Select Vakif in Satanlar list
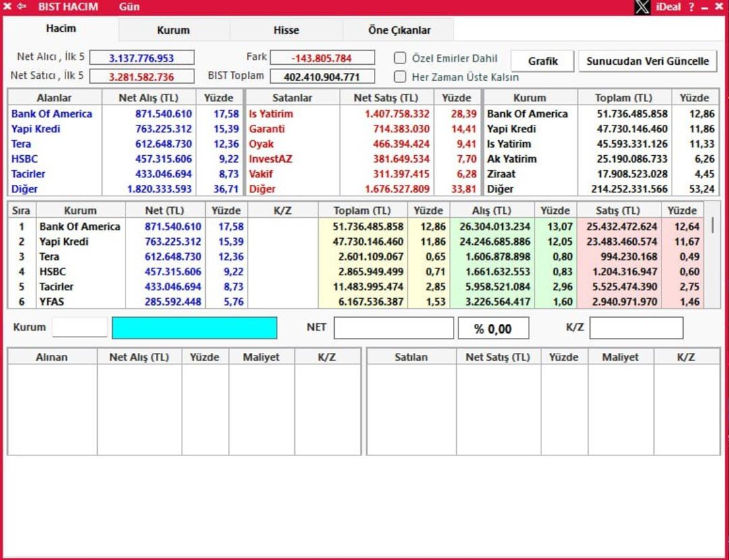The height and width of the screenshot is (560, 729). pyautogui.click(x=261, y=174)
